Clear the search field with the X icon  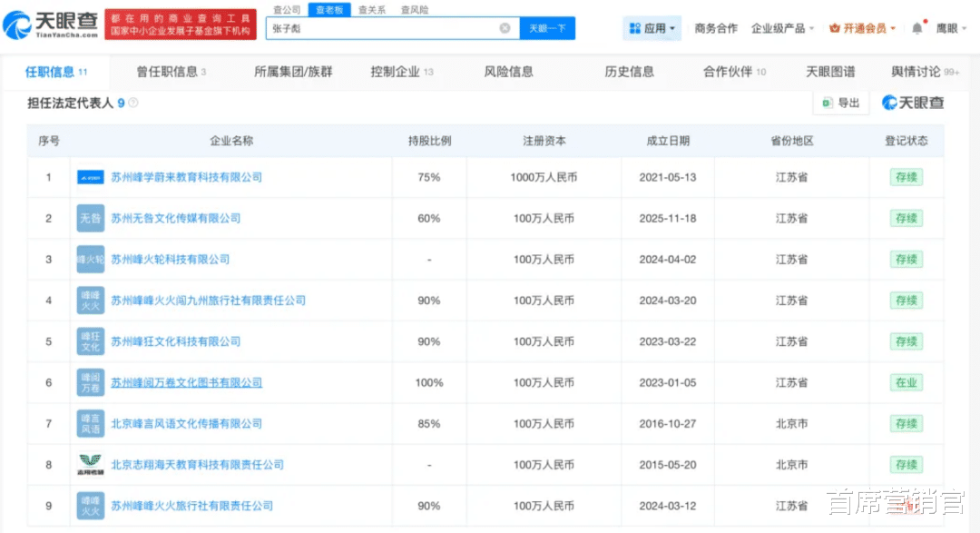click(505, 28)
